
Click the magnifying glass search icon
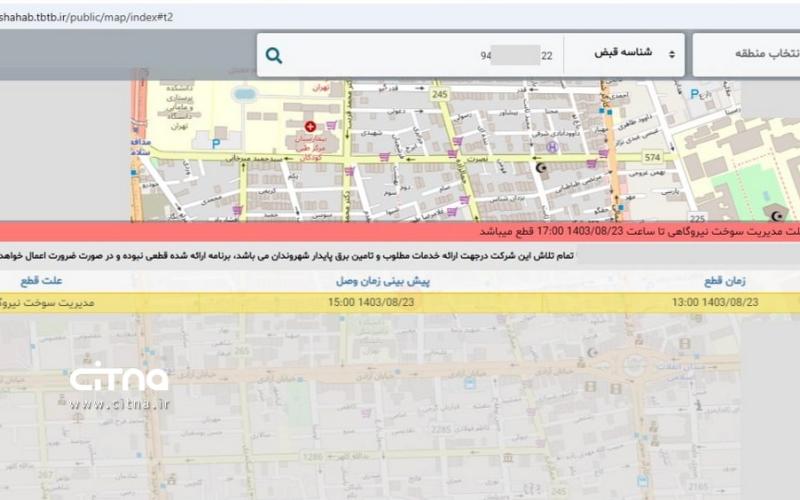274,56
